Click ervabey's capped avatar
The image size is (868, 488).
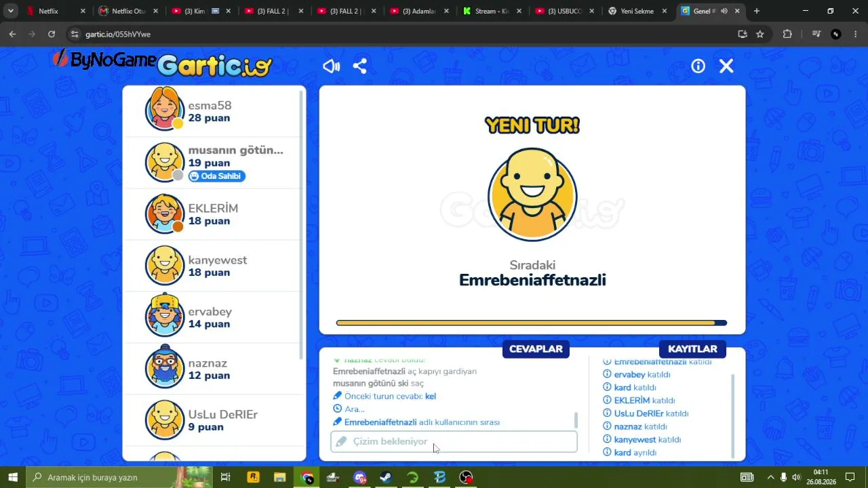(x=165, y=315)
